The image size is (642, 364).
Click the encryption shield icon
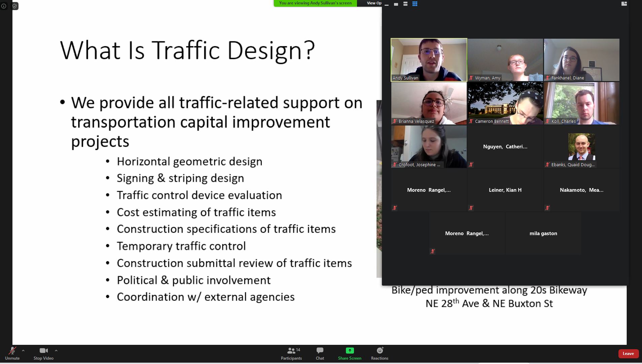(x=14, y=6)
